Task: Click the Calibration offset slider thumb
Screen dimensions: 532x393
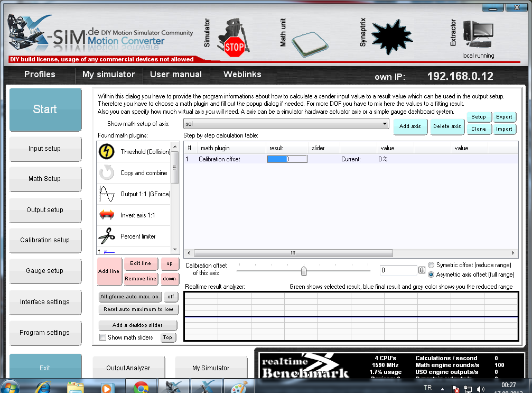Action: (304, 271)
